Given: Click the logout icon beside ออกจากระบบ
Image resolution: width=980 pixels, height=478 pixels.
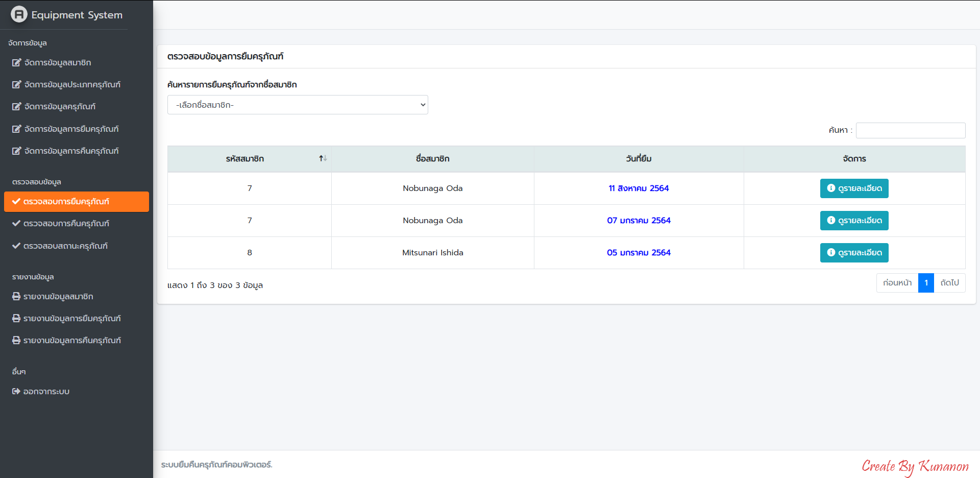Looking at the screenshot, I should 16,392.
